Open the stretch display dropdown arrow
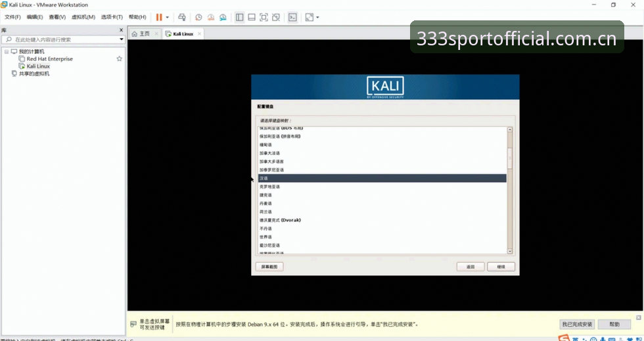The height and width of the screenshot is (341, 644). coord(317,17)
